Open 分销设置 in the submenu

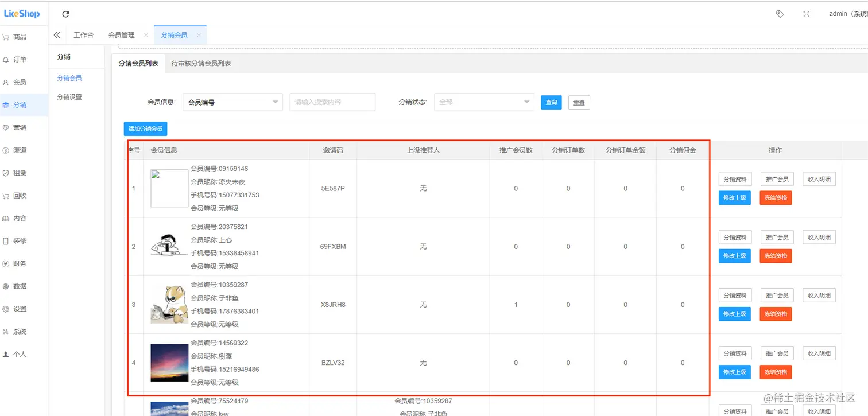[x=69, y=97]
